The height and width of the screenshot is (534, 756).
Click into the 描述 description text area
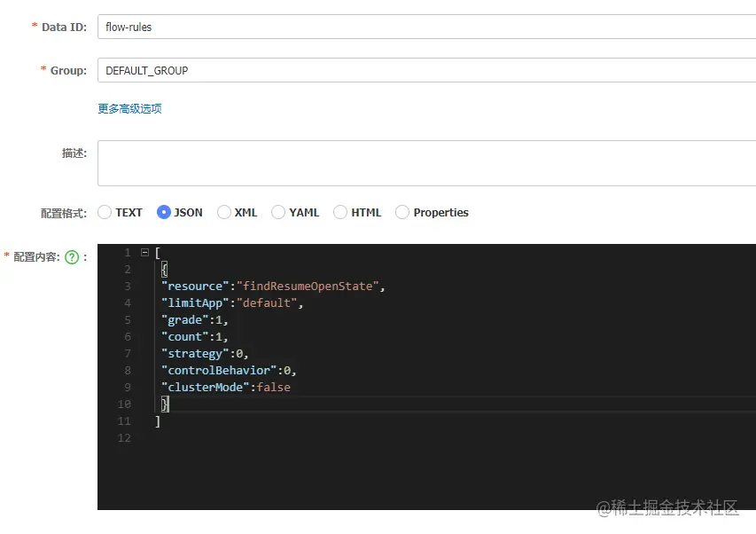pyautogui.click(x=426, y=163)
